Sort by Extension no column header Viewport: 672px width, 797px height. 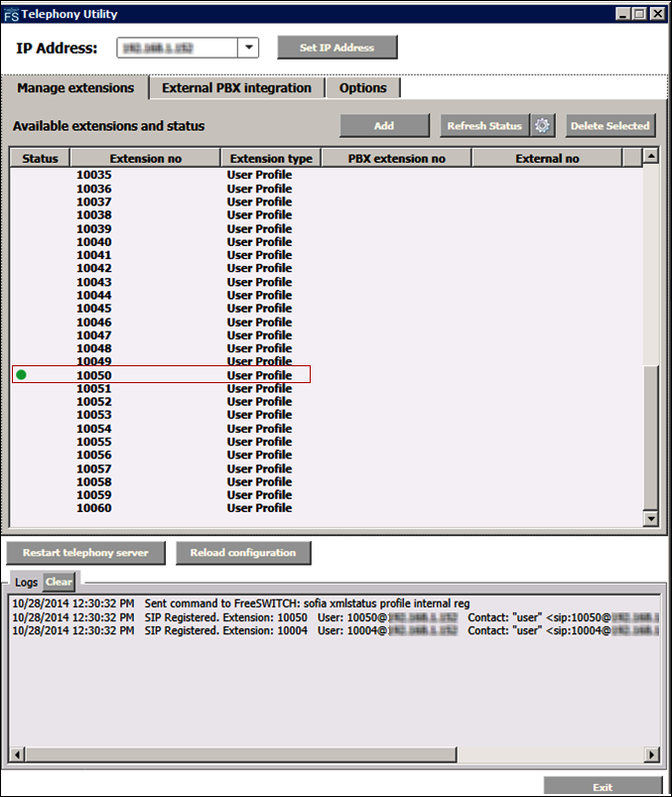pyautogui.click(x=145, y=159)
